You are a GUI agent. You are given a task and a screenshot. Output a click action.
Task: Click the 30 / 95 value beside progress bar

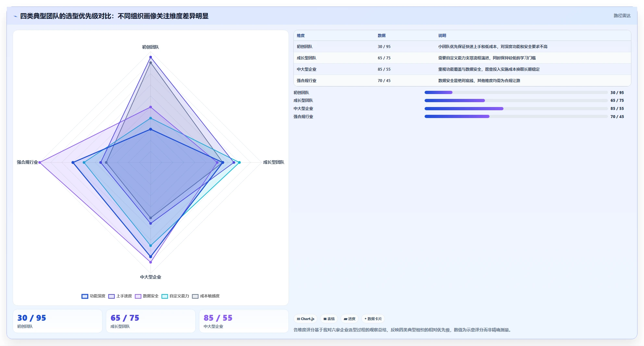pos(617,93)
